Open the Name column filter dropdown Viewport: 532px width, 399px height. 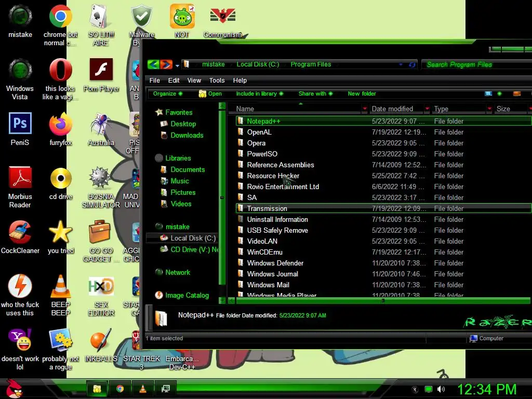(x=365, y=109)
